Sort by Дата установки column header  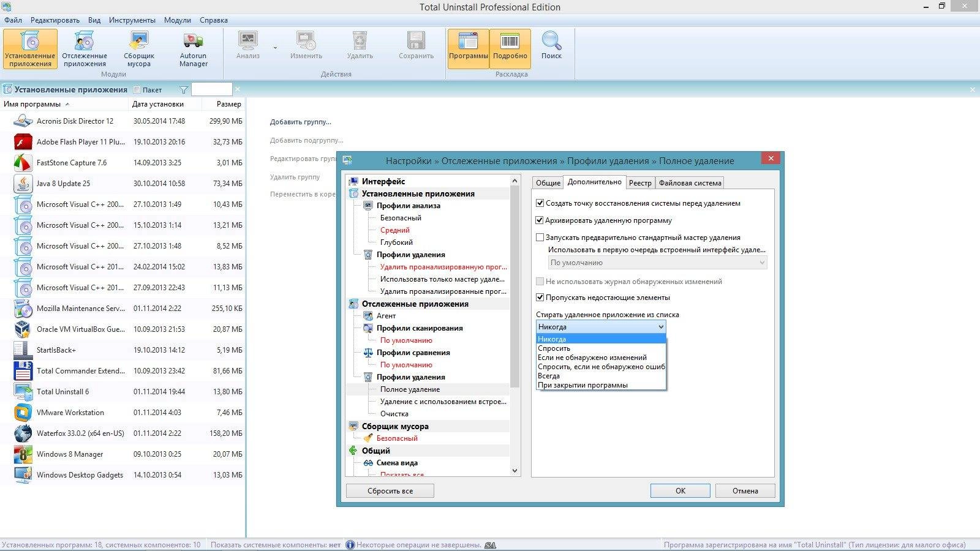pos(158,104)
